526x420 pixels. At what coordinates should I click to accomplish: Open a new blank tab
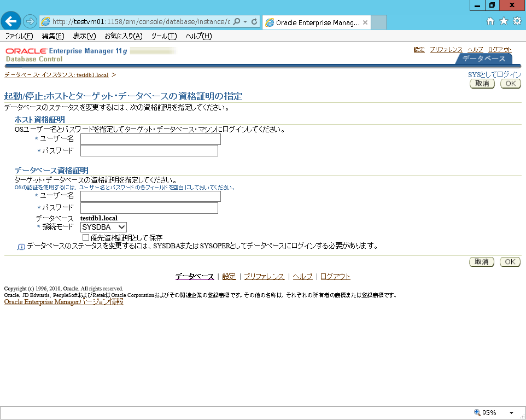379,22
